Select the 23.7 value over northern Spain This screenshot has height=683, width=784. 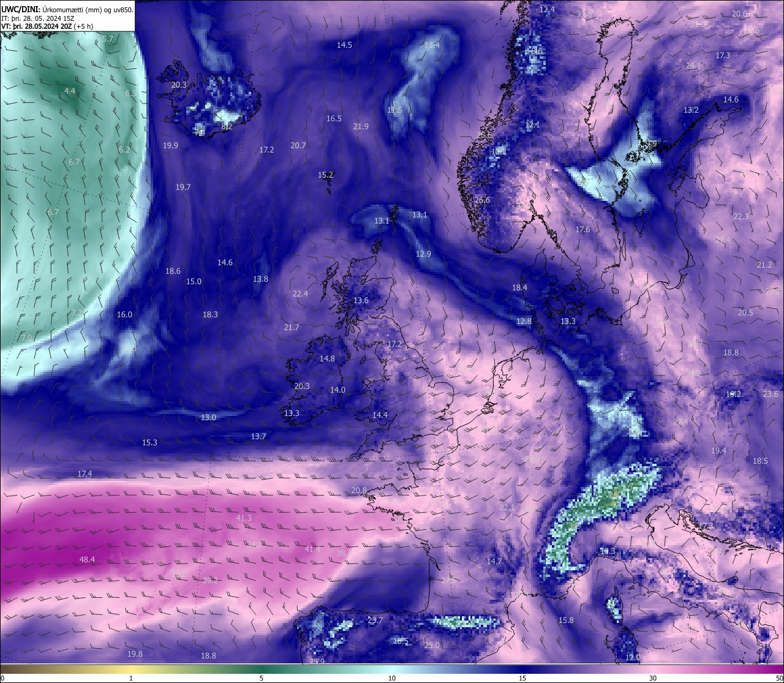tap(375, 620)
